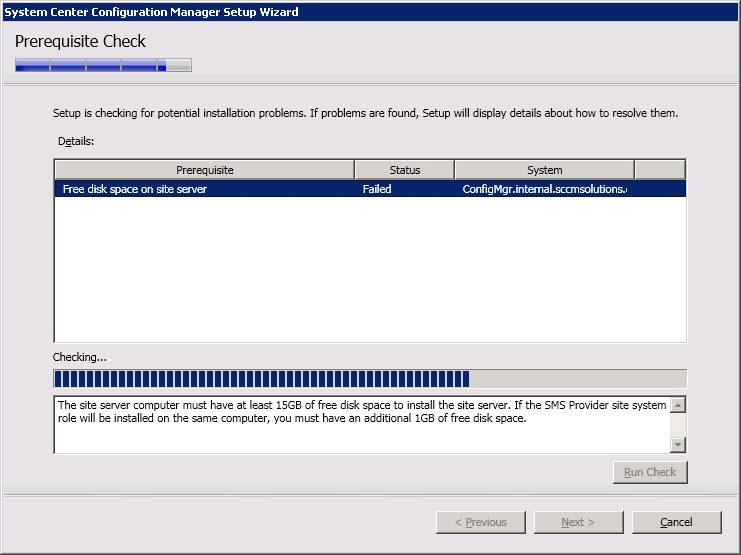Click the System column header
This screenshot has height=555, width=741.
[544, 170]
